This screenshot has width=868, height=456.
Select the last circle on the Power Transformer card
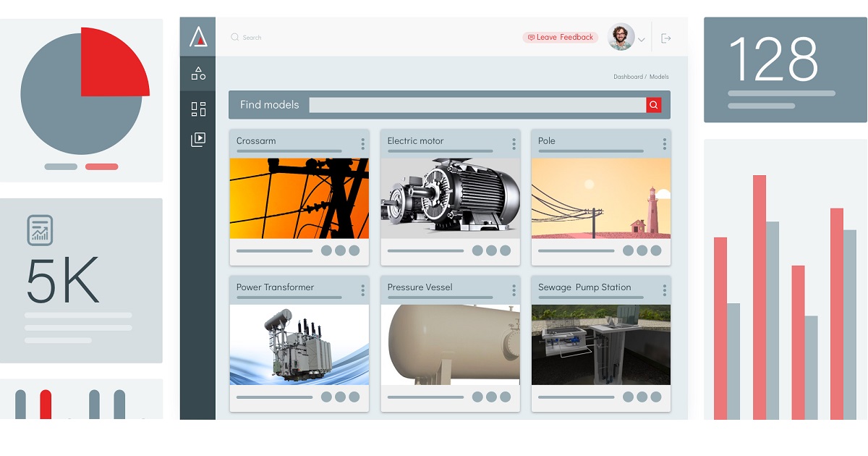pos(352,397)
